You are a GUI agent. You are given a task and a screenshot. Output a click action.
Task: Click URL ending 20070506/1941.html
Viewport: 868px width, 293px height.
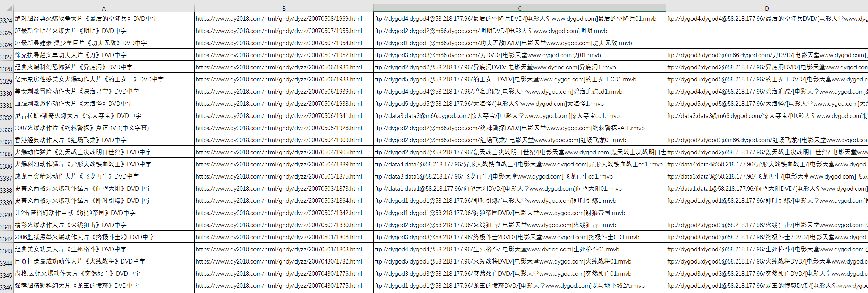279,116
